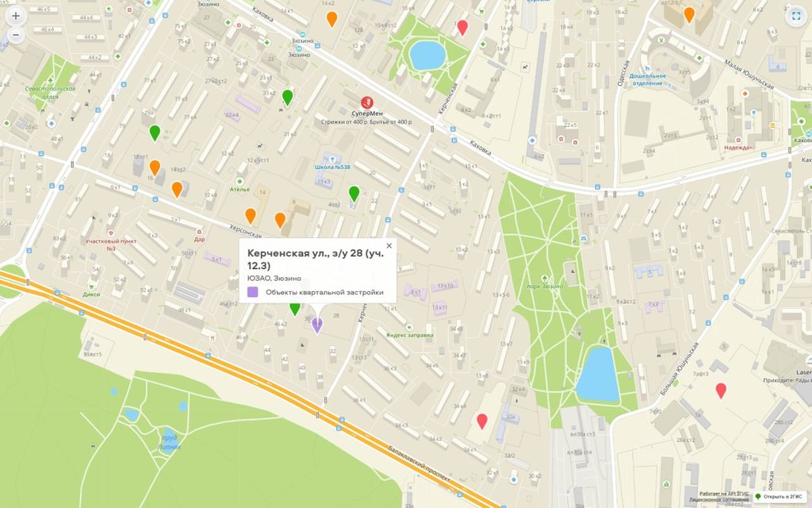Toggle fullscreen map view
This screenshot has width=812, height=508.
coord(795,15)
